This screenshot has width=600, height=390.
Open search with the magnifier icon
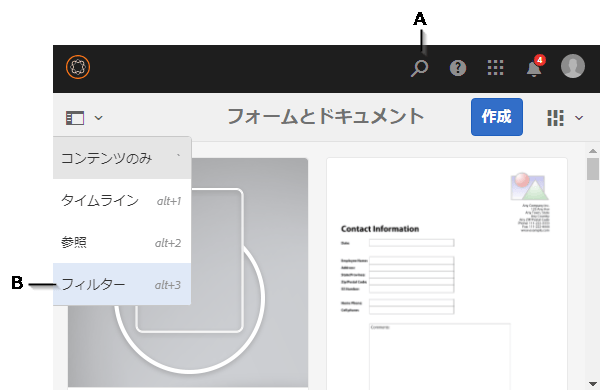(x=419, y=69)
